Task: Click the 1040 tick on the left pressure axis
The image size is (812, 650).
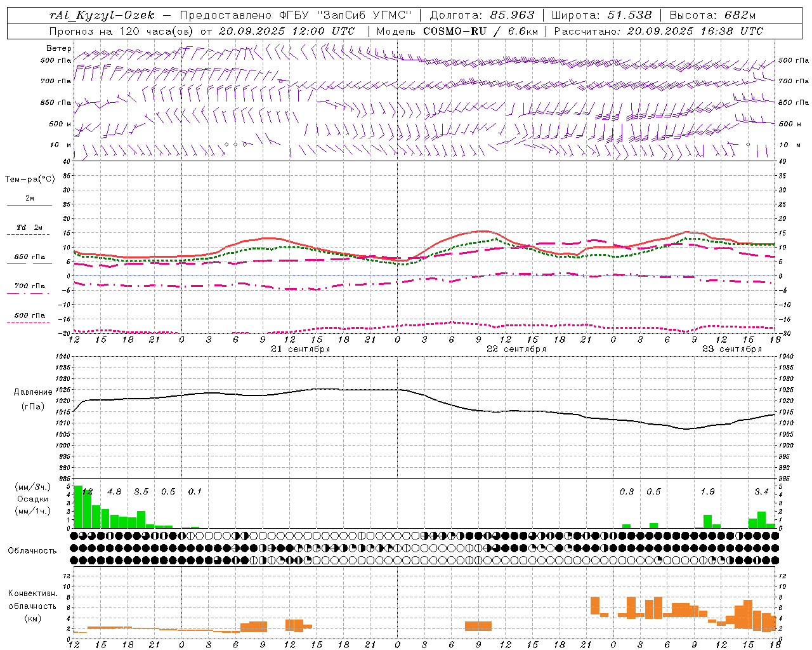Action: point(62,357)
